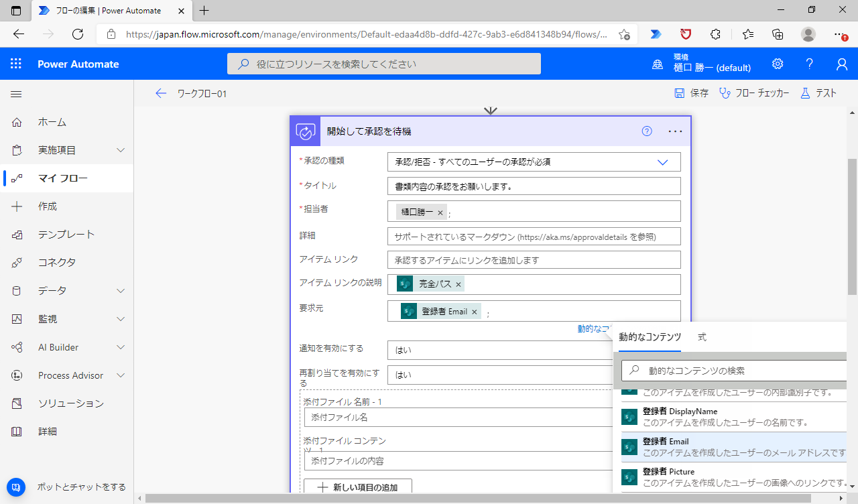
Task: Click the approval action icon in card header
Action: [305, 131]
